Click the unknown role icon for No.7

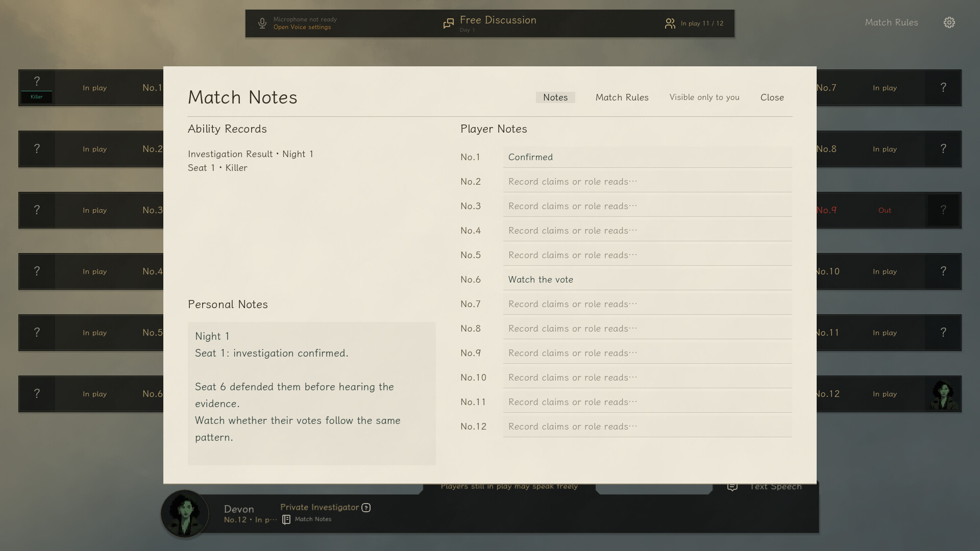tap(943, 88)
